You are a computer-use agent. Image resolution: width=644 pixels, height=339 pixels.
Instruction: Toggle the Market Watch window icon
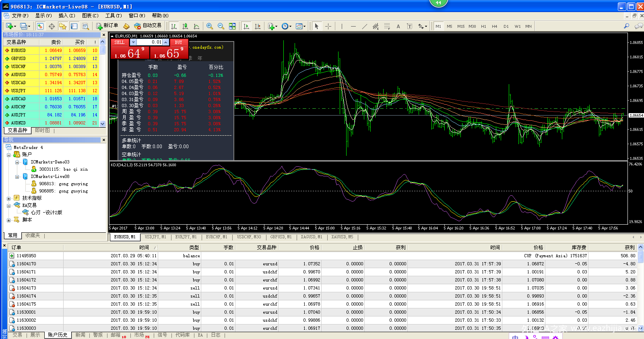[40, 26]
